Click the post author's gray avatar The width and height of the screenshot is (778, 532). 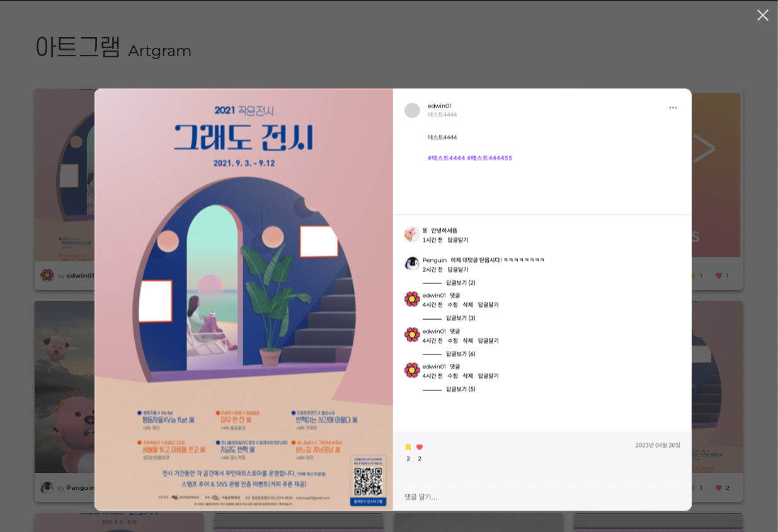pyautogui.click(x=412, y=110)
